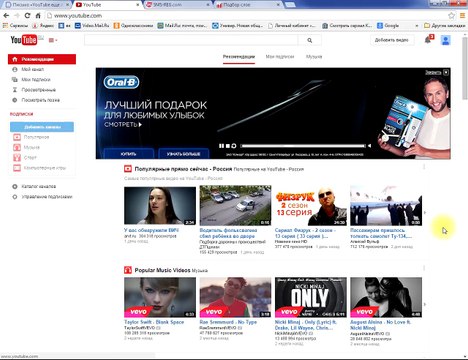The image size is (468, 360).
Task: Open the Nicki Minaj ONLY thumbnail
Action: pos(311,297)
